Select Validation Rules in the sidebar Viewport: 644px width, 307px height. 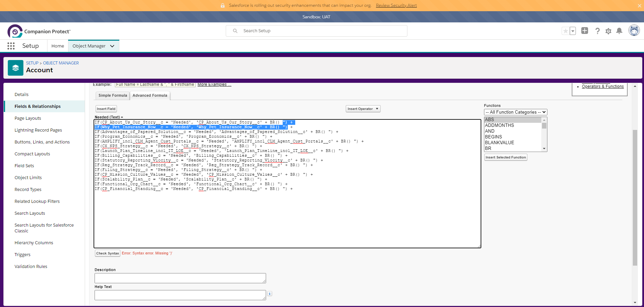[x=31, y=267]
